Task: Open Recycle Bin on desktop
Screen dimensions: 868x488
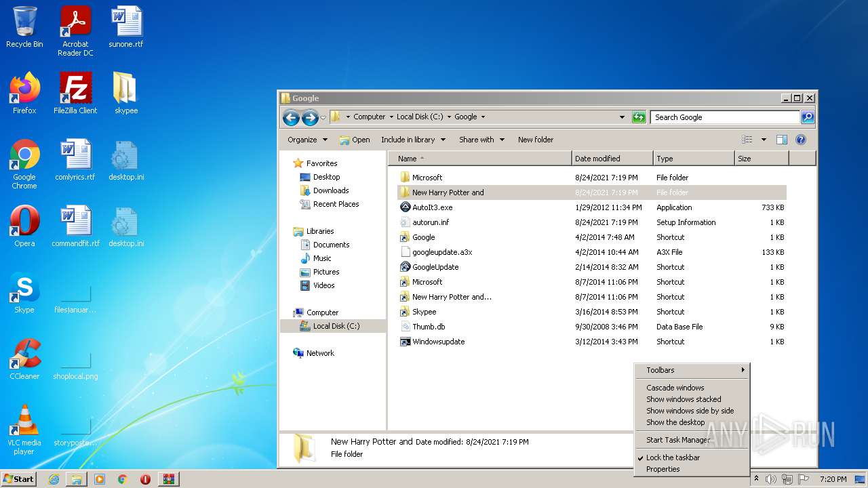Action: click(x=24, y=28)
